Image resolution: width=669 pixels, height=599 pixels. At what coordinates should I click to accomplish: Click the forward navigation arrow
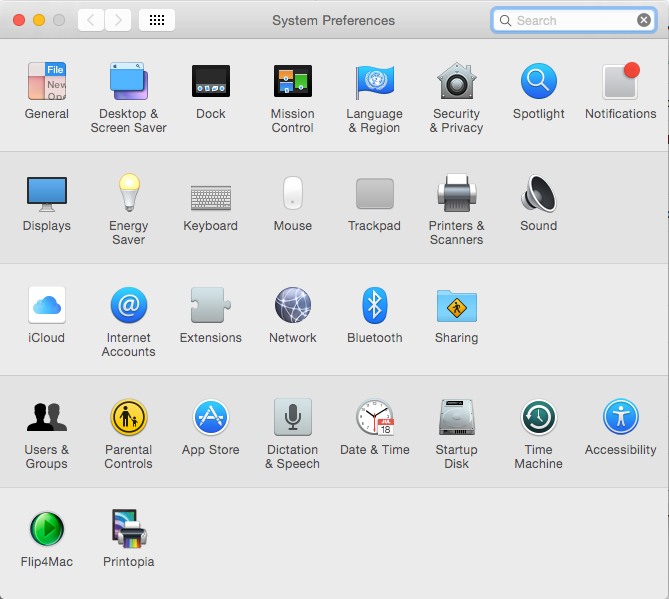pos(118,20)
